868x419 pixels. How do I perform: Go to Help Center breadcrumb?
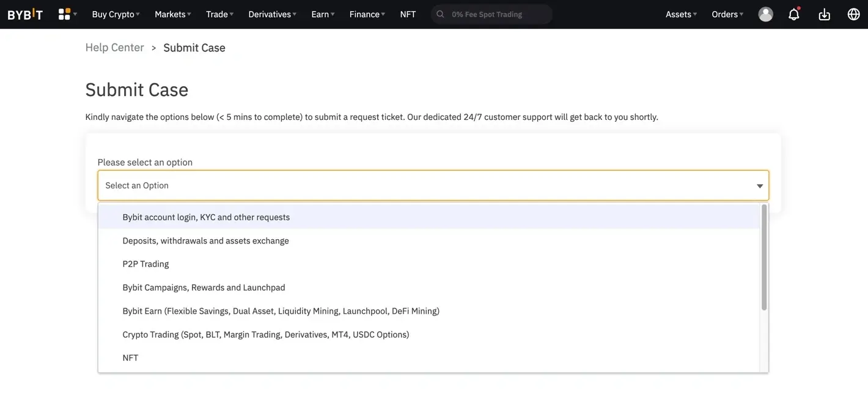point(114,48)
